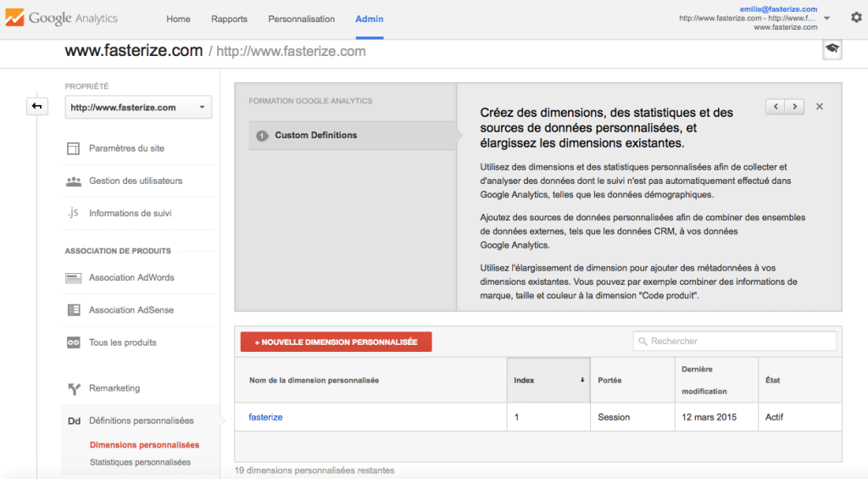
Task: Open Paramètres du site
Action: point(126,148)
